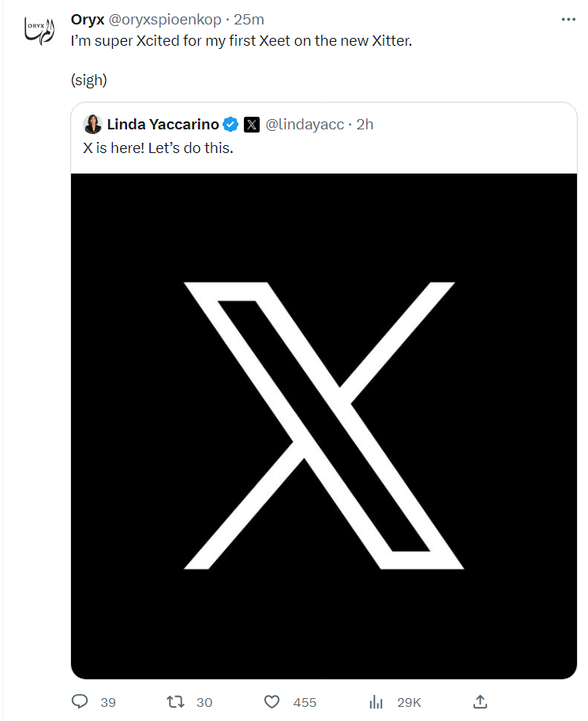The height and width of the screenshot is (721, 588).
Task: Click the black X affiliation badge
Action: (x=251, y=125)
